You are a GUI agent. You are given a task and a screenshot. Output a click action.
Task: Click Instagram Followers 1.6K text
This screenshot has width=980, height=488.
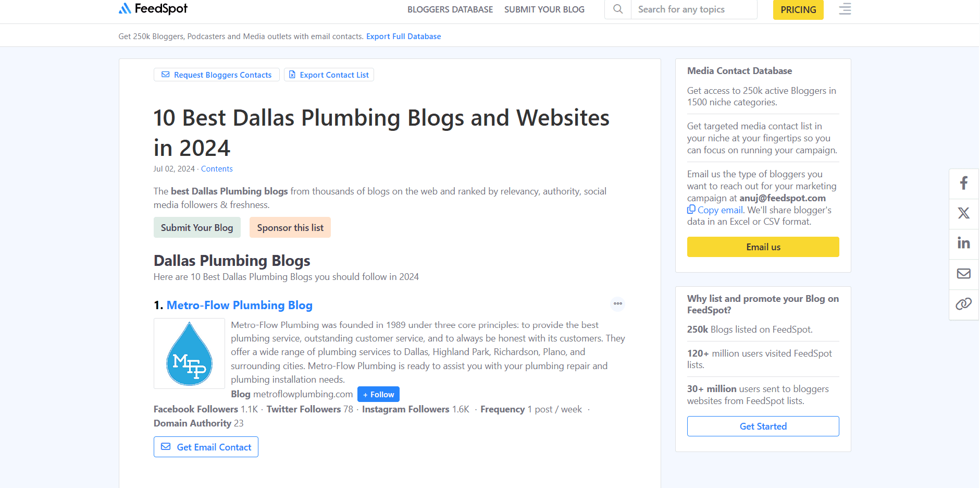click(x=416, y=409)
